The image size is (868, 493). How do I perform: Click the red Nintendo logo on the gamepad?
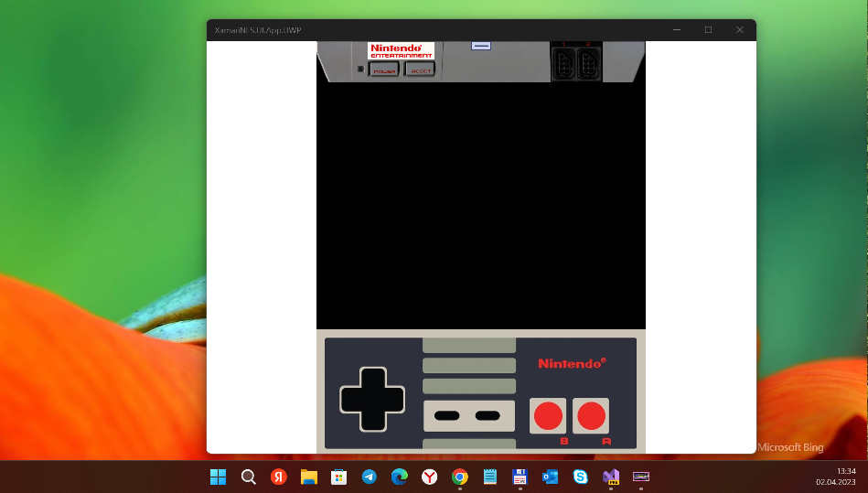[x=572, y=363]
